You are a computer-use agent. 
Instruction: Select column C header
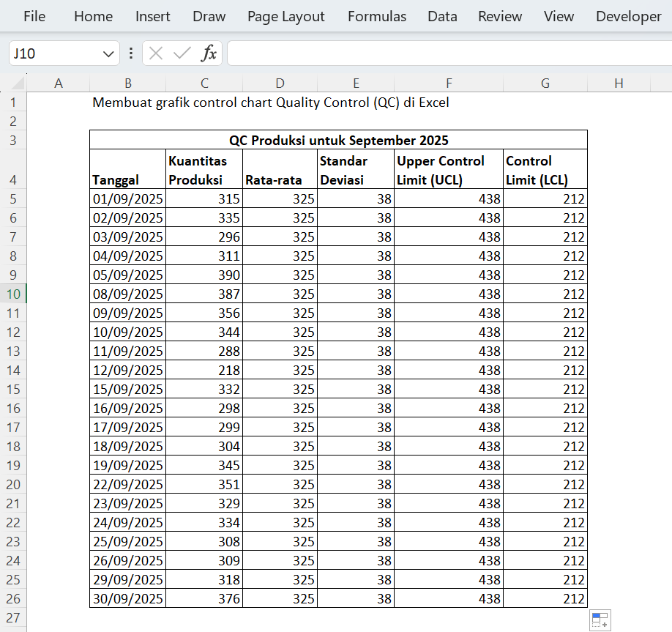204,83
